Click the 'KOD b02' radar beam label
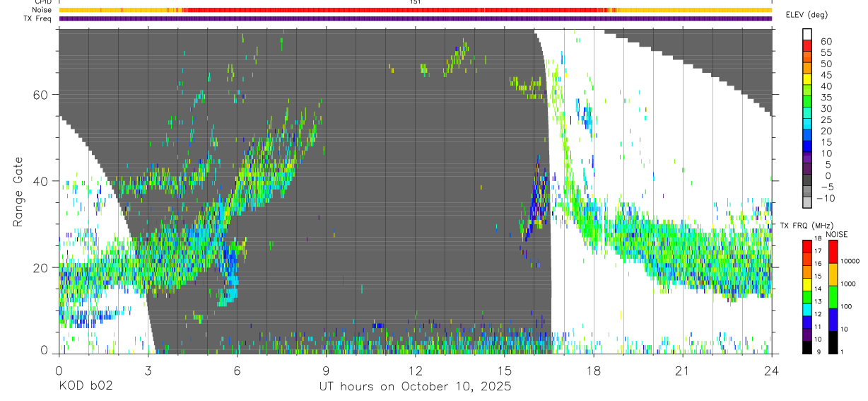 pos(86,387)
